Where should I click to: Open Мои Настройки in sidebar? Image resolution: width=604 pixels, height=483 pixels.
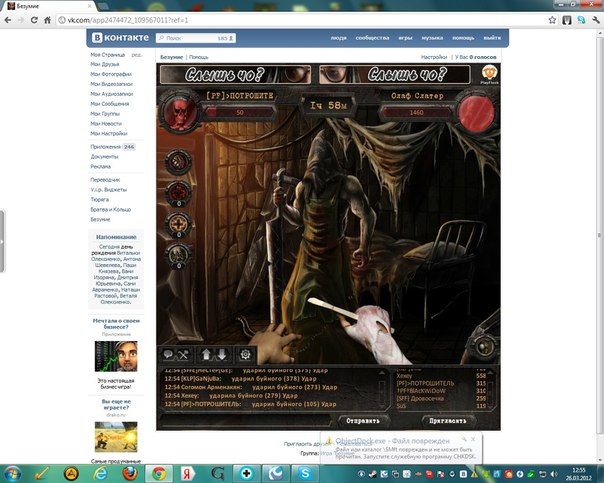(109, 133)
